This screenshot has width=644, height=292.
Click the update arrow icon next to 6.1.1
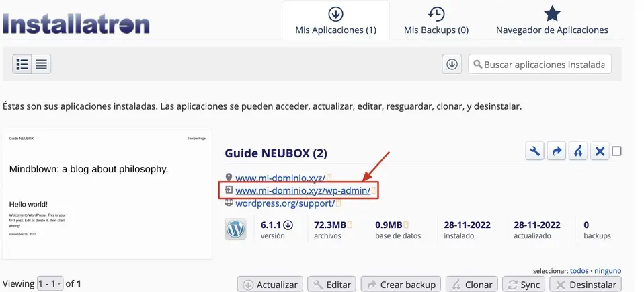pyautogui.click(x=288, y=225)
